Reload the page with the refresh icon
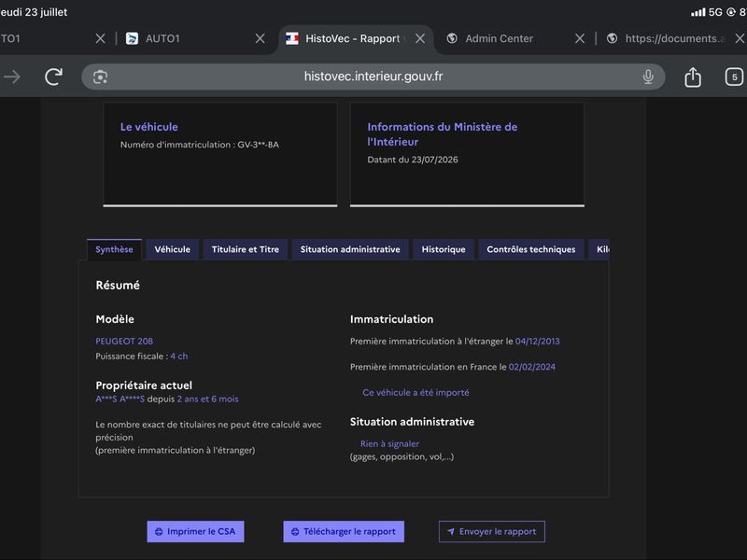 53,77
